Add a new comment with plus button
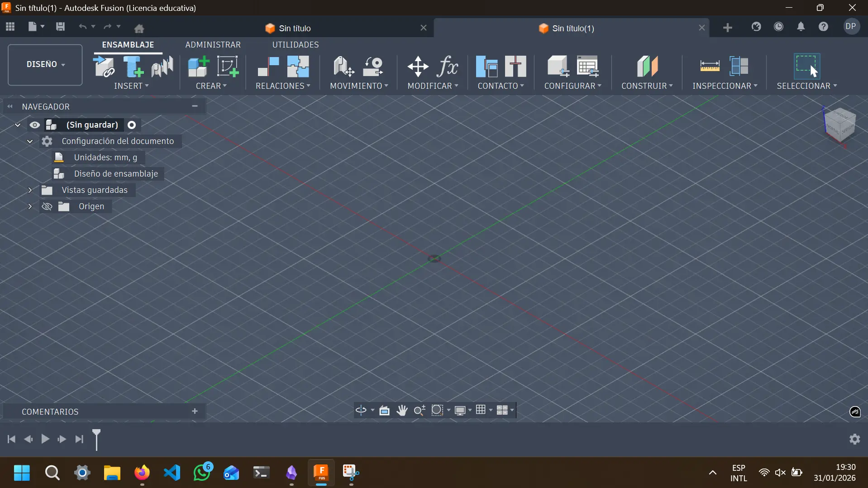Screen dimensions: 868x488 tap(195, 411)
